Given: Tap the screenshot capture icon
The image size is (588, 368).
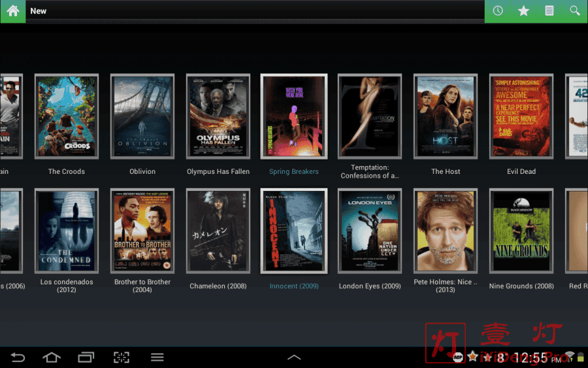Looking at the screenshot, I should pos(122,357).
